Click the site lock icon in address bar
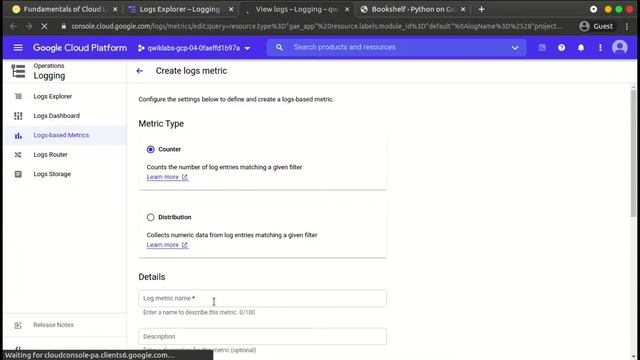Screen dimensions: 640x360 coord(63,26)
